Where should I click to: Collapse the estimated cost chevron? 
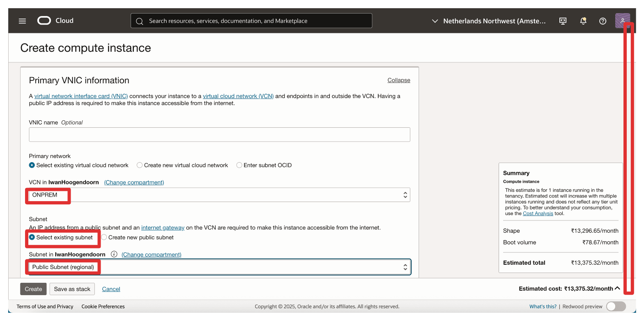617,289
